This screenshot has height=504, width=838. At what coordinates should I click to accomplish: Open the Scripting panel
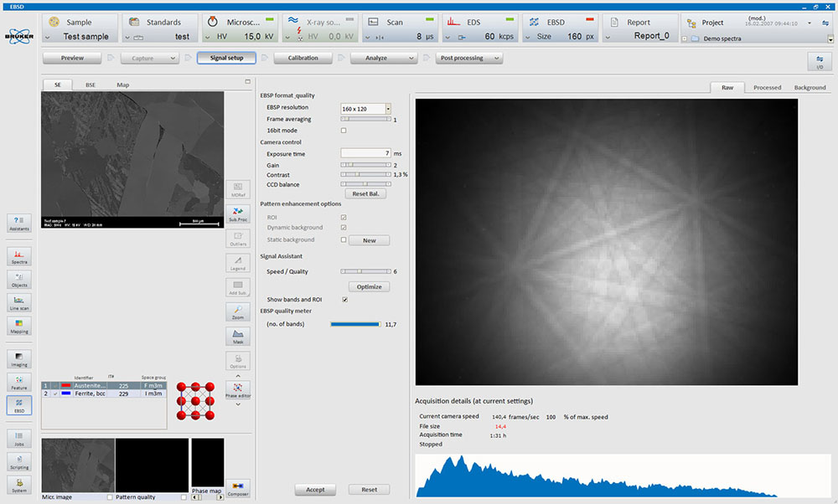(x=18, y=462)
